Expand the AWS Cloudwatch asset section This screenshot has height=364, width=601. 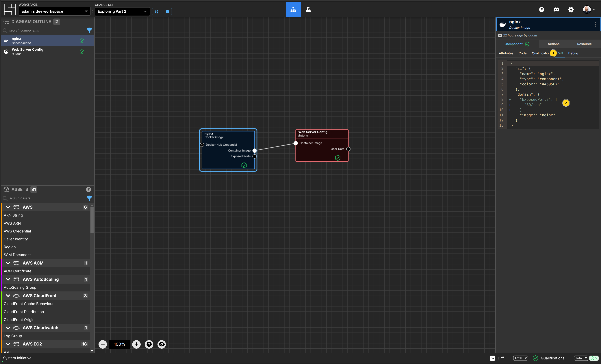click(8, 328)
